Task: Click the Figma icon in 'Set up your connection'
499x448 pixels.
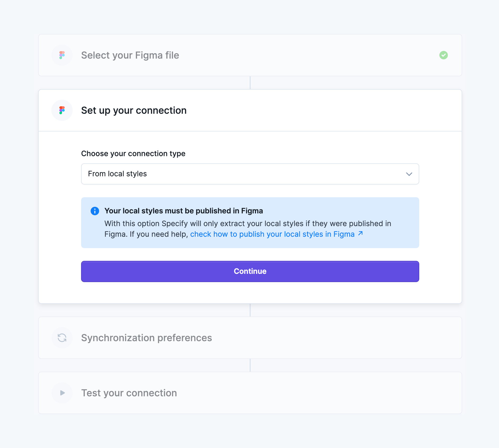Action: [62, 110]
